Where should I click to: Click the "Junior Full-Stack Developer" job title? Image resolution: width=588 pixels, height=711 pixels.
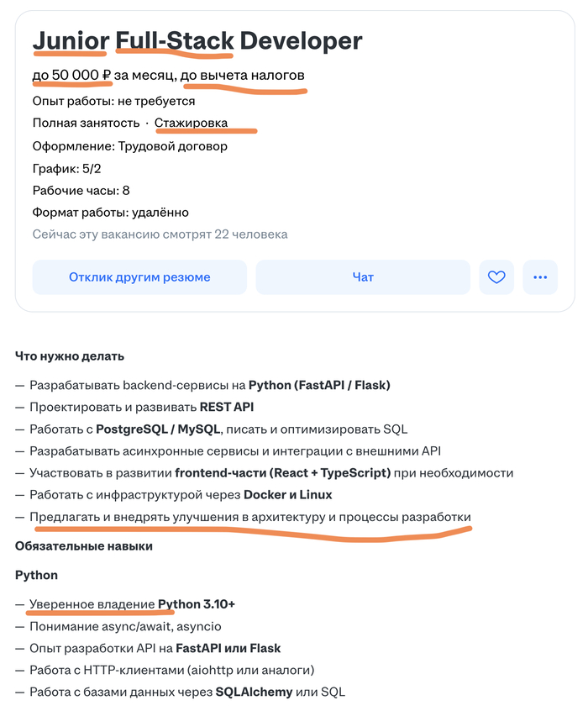tap(197, 40)
